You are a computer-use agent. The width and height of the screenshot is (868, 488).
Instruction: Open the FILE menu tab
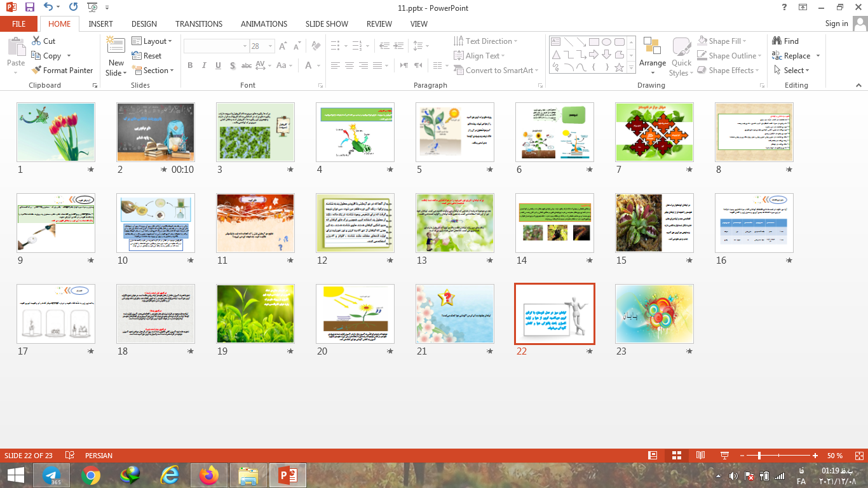19,24
